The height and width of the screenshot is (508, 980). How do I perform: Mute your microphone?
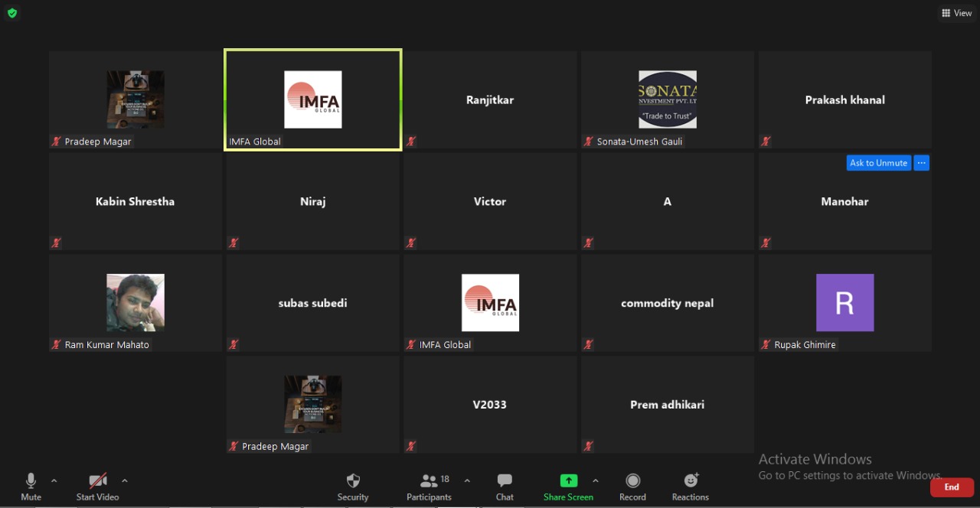pos(31,487)
